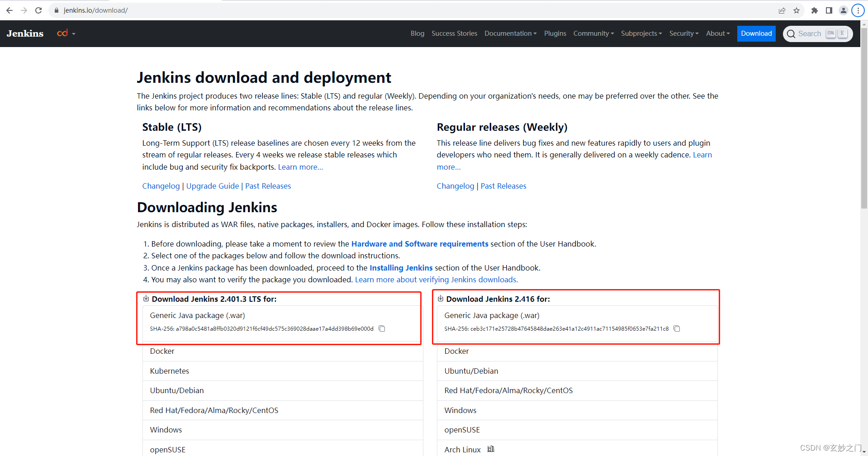The height and width of the screenshot is (456, 868).
Task: Open the Blog nav link
Action: [x=417, y=33]
